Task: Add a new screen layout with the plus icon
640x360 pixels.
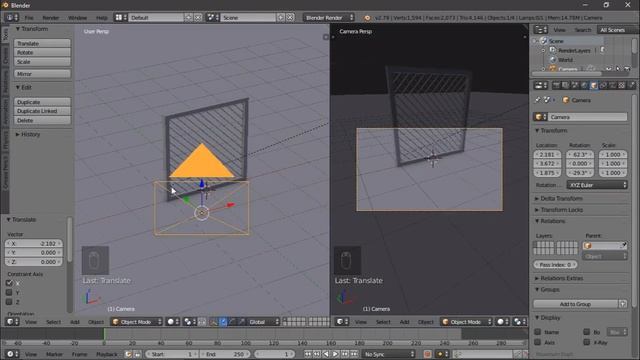Action: 188,18
